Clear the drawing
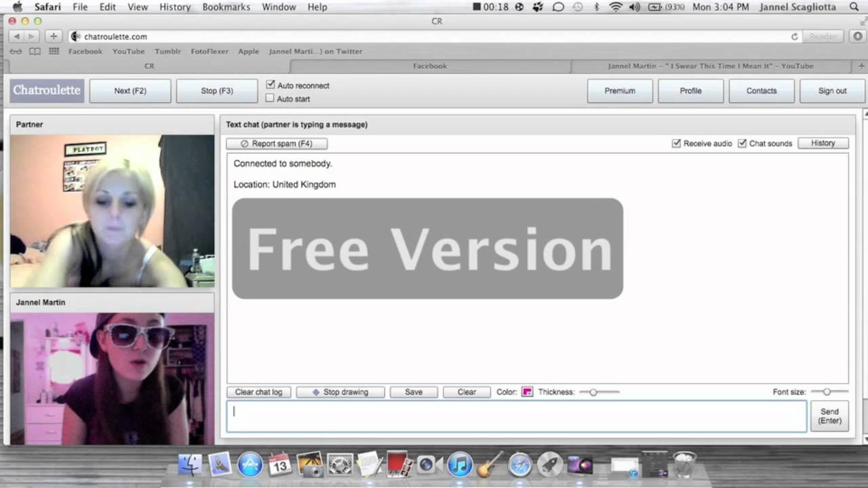Image resolution: width=868 pixels, height=488 pixels. [467, 392]
